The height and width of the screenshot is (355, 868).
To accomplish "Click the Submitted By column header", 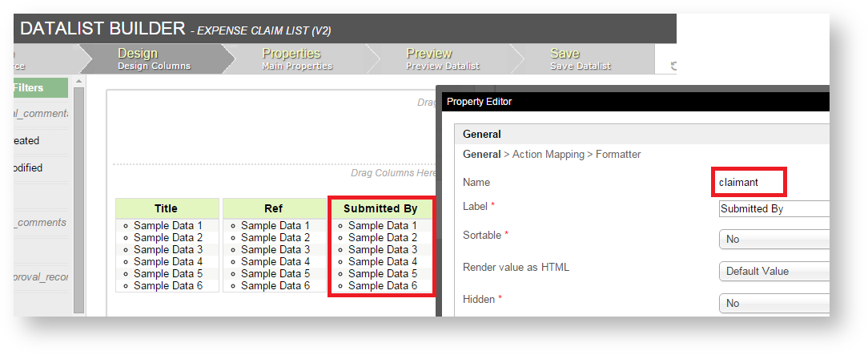I will click(380, 208).
